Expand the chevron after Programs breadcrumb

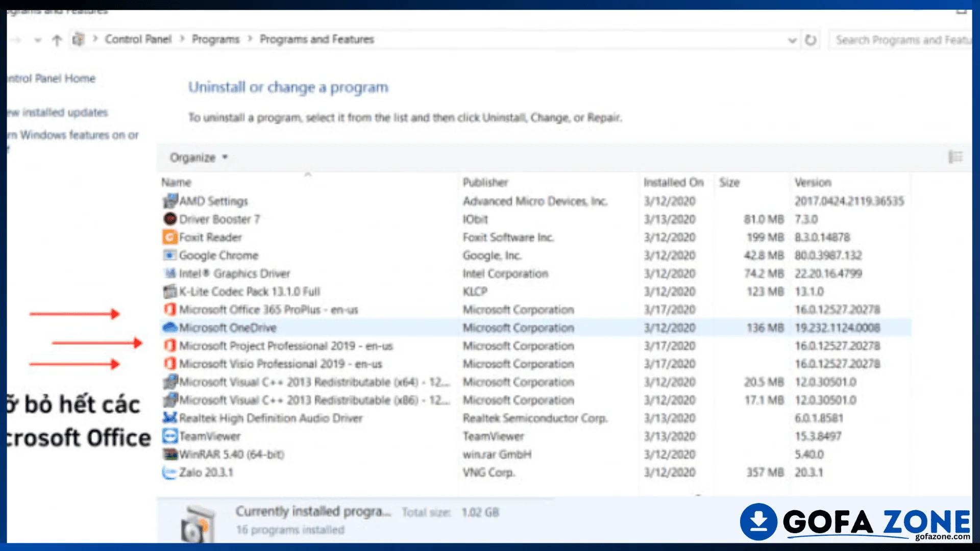(x=250, y=39)
